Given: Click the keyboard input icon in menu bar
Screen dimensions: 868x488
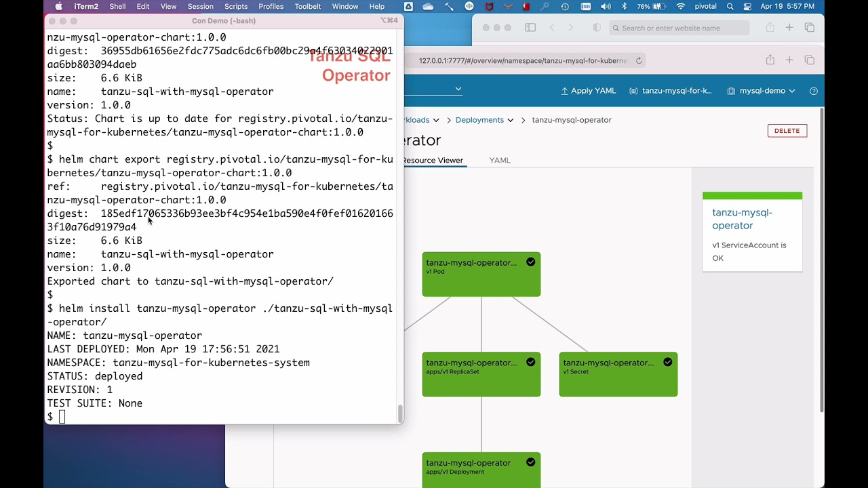Looking at the screenshot, I should [586, 7].
